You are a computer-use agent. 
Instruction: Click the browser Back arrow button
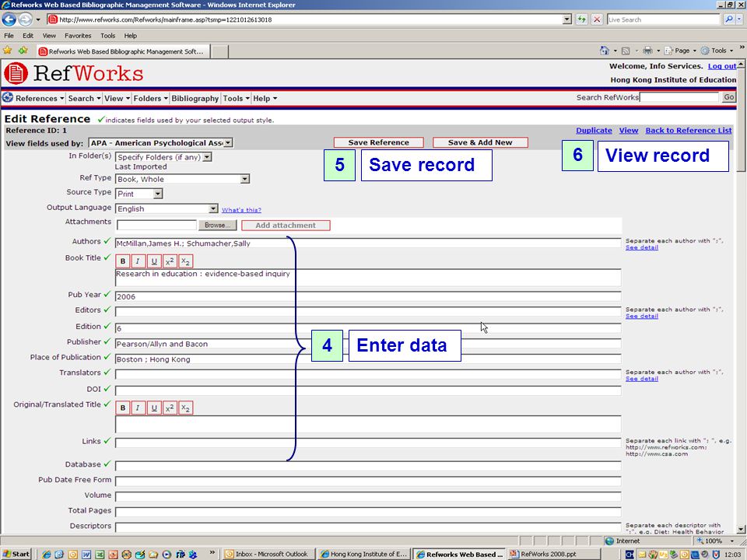pos(9,19)
